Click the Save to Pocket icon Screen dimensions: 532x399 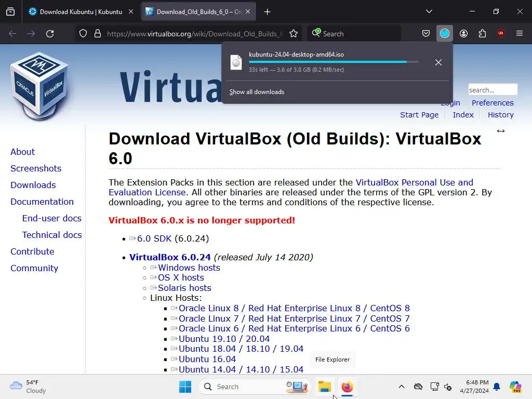tap(426, 34)
